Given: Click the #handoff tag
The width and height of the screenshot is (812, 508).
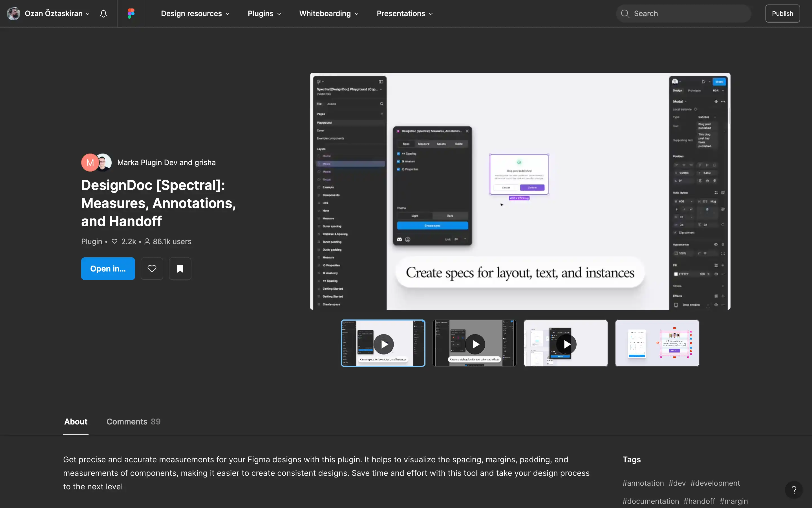Looking at the screenshot, I should (x=699, y=501).
